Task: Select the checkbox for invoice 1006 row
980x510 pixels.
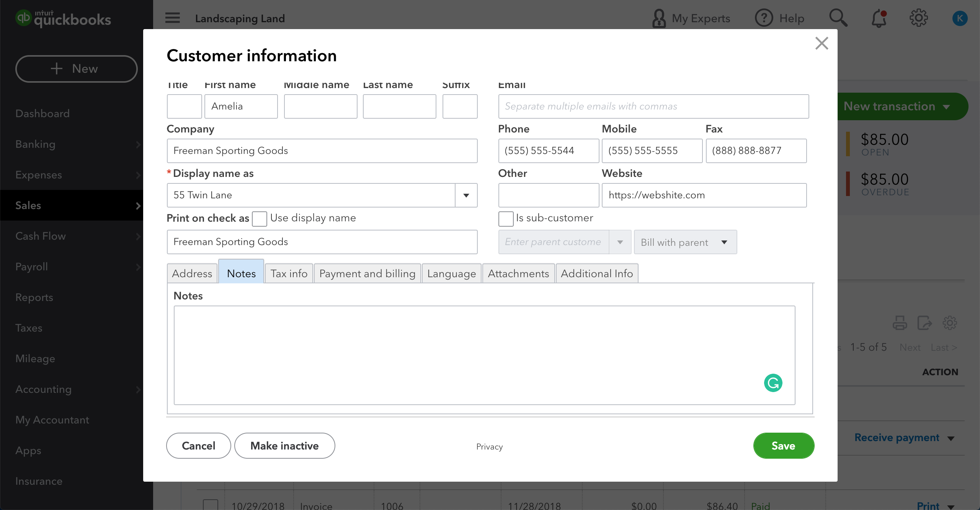Action: point(210,504)
